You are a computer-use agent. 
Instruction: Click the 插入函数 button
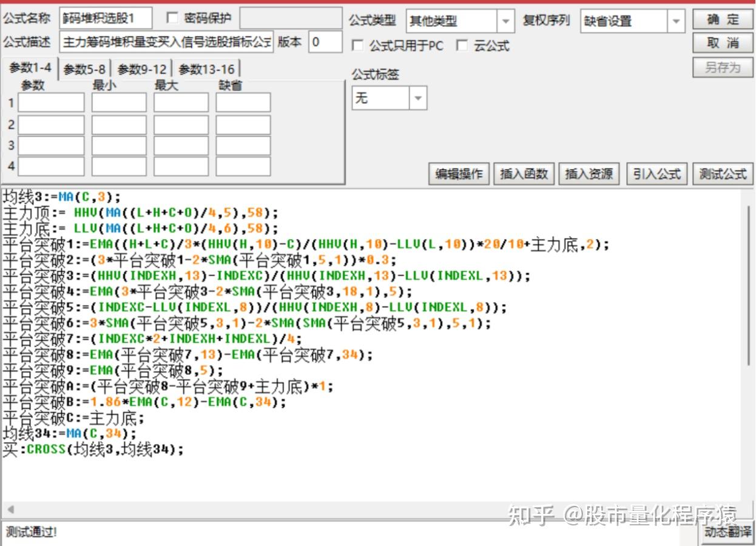pos(524,174)
